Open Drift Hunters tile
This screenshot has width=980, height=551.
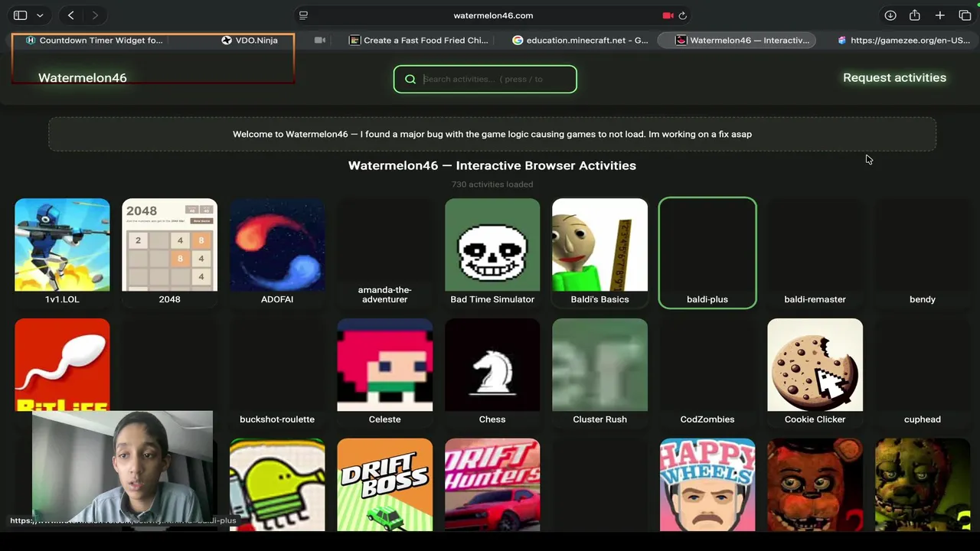click(x=492, y=485)
